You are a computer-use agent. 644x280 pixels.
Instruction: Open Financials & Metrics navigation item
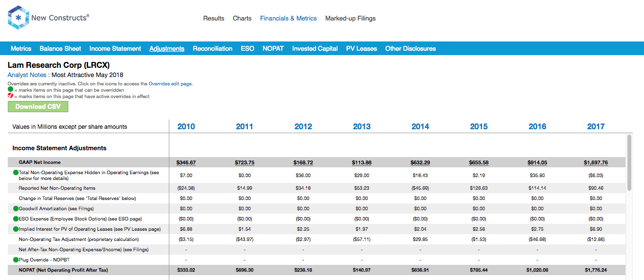288,19
